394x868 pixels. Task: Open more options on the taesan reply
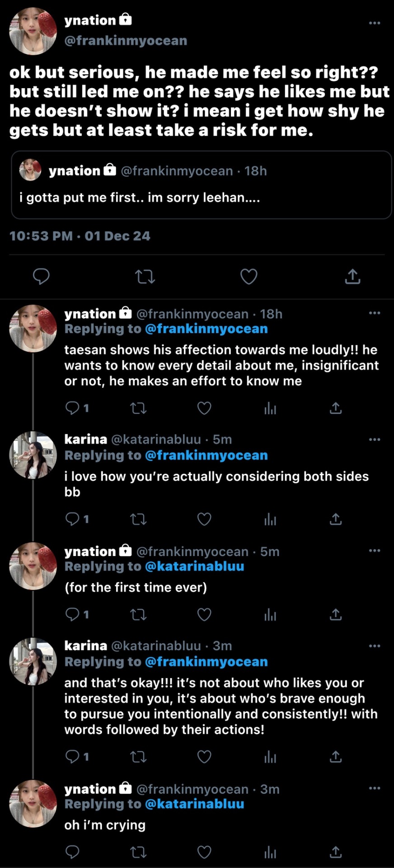375,313
